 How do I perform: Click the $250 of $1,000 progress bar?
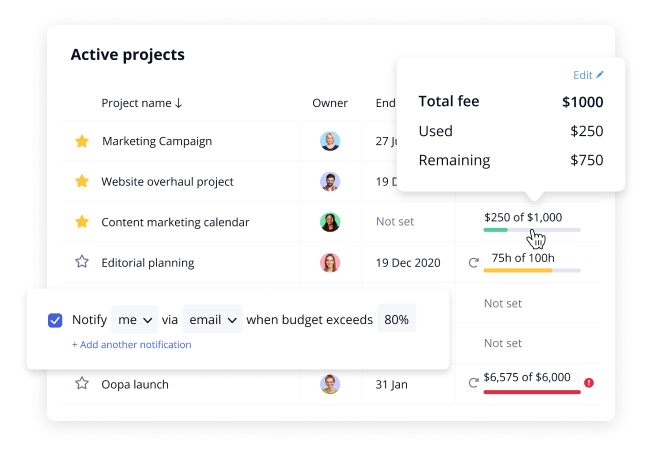[x=531, y=230]
